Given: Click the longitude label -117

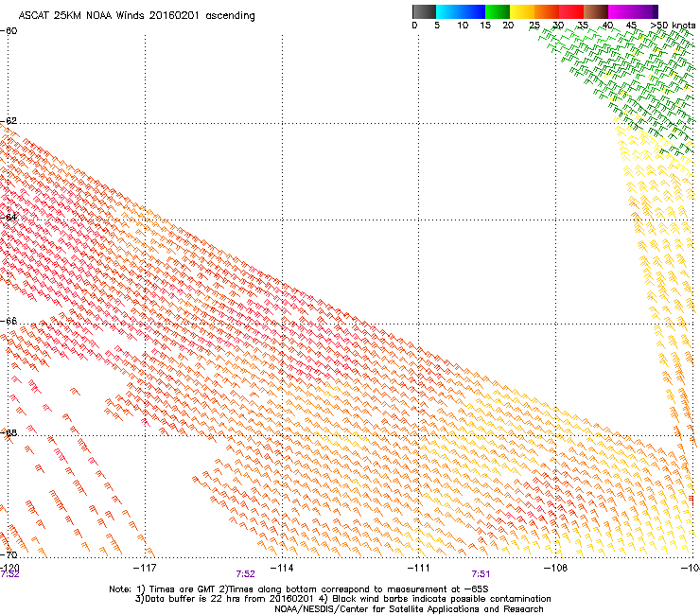Looking at the screenshot, I should [145, 568].
